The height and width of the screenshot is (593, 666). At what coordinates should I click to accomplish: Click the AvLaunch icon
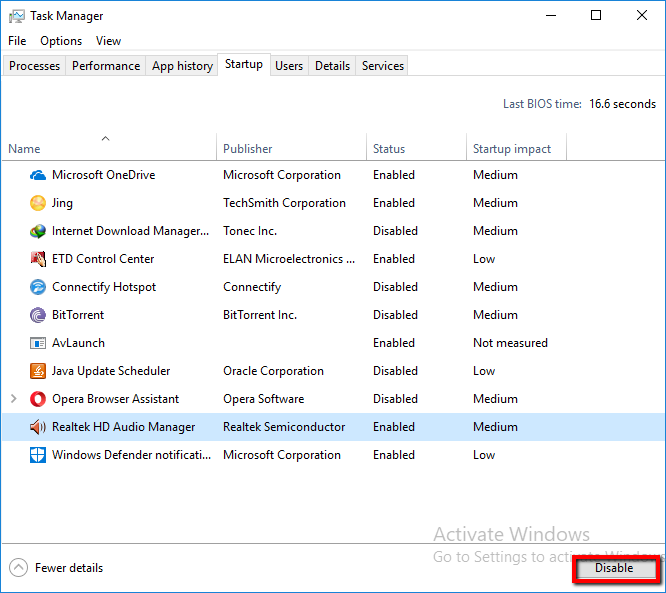point(38,343)
